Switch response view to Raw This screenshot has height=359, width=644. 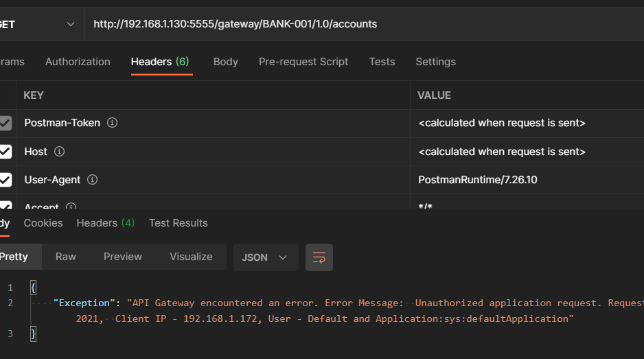(x=66, y=257)
